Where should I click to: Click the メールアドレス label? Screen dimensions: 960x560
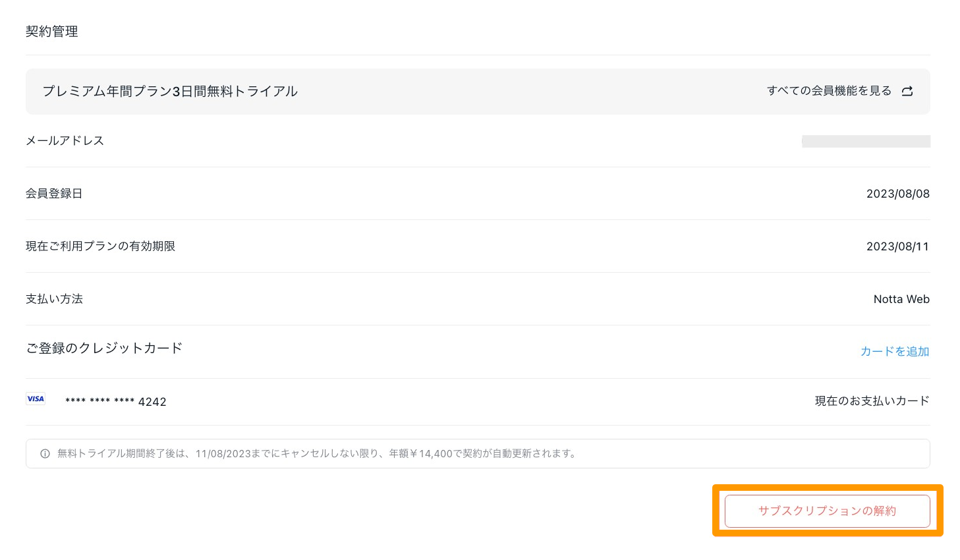(65, 141)
